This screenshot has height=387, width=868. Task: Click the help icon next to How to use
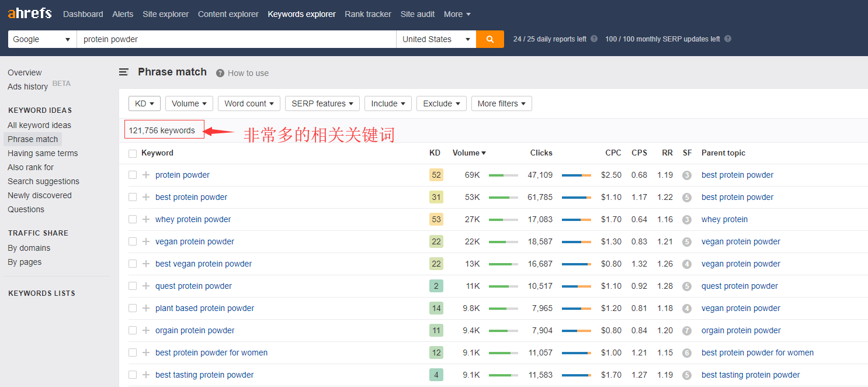[220, 73]
